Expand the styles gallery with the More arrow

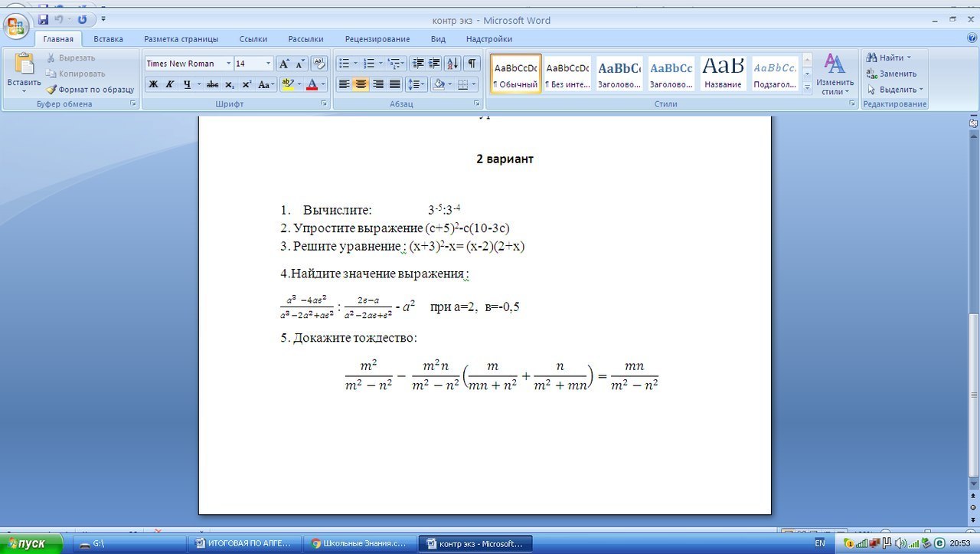(807, 88)
